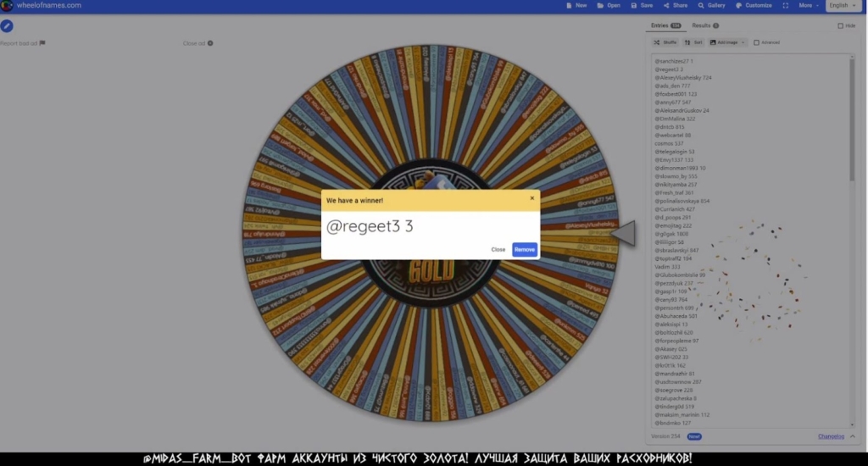The width and height of the screenshot is (868, 466).
Task: Enable the Hide checkbox
Action: point(840,26)
